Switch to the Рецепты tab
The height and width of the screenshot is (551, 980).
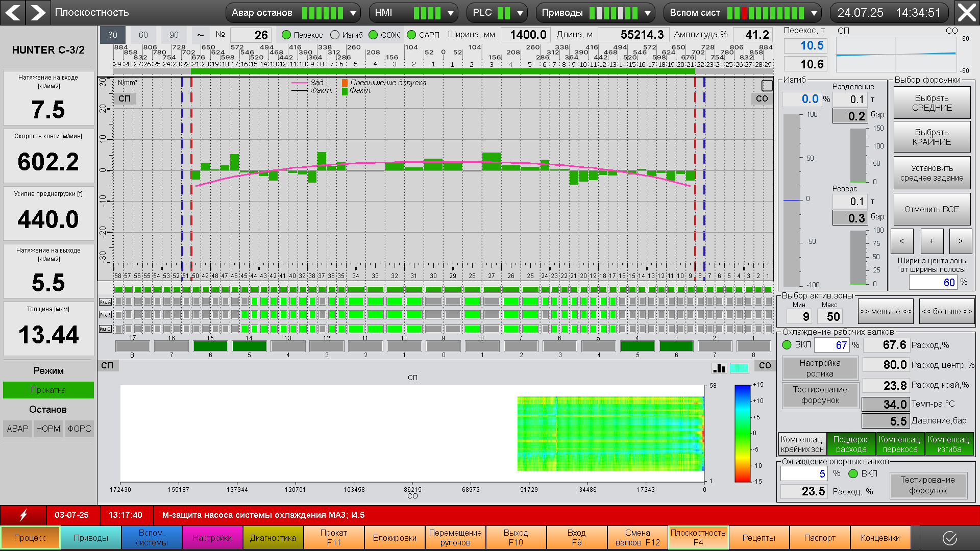pos(758,538)
